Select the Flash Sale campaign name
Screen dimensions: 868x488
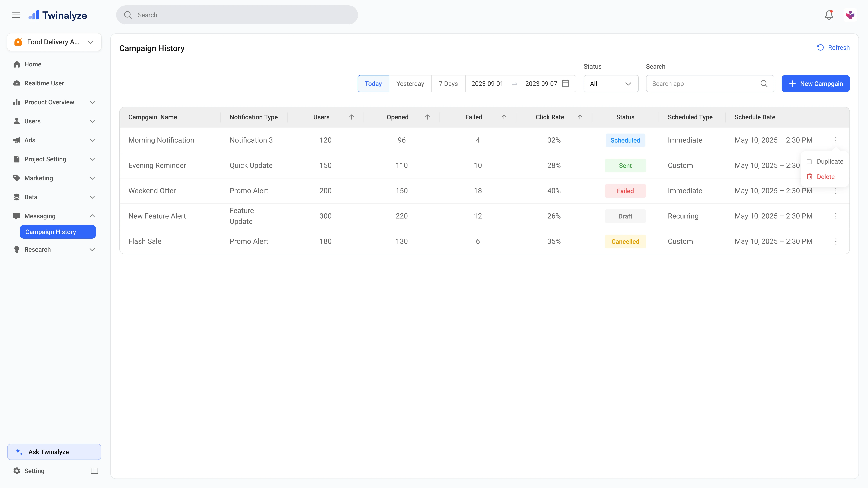click(145, 241)
